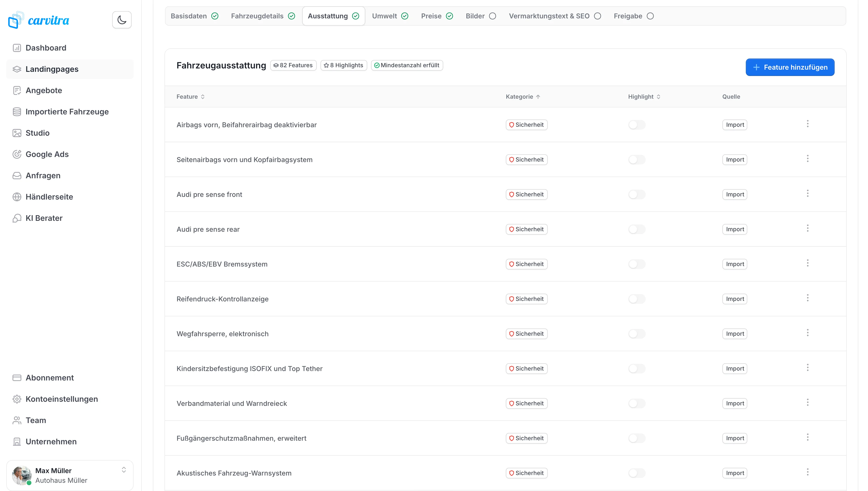Click the Mindestanzahl erfüllt status badge

407,65
